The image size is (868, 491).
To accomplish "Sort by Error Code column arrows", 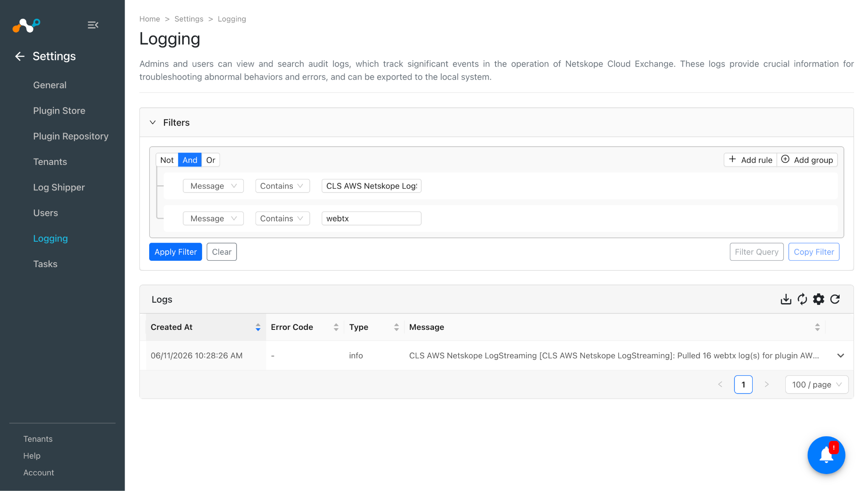I will point(336,327).
